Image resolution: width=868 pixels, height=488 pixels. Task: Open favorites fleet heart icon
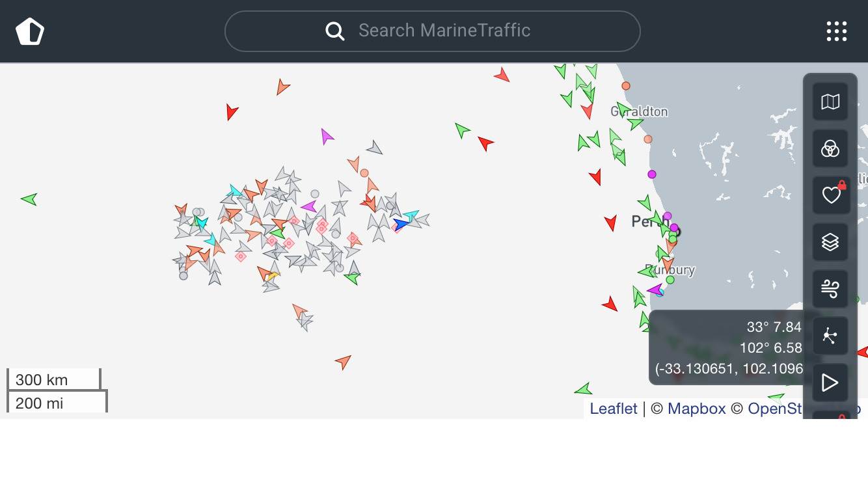pos(831,195)
